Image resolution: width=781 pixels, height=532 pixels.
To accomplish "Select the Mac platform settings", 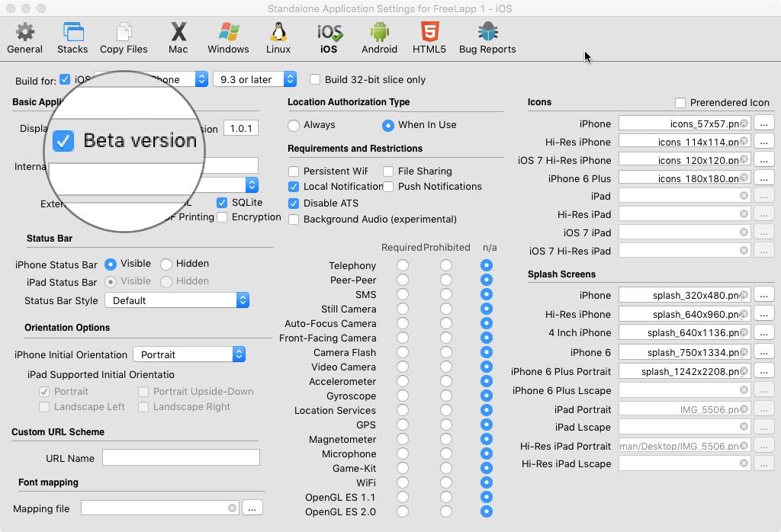I will click(x=178, y=38).
